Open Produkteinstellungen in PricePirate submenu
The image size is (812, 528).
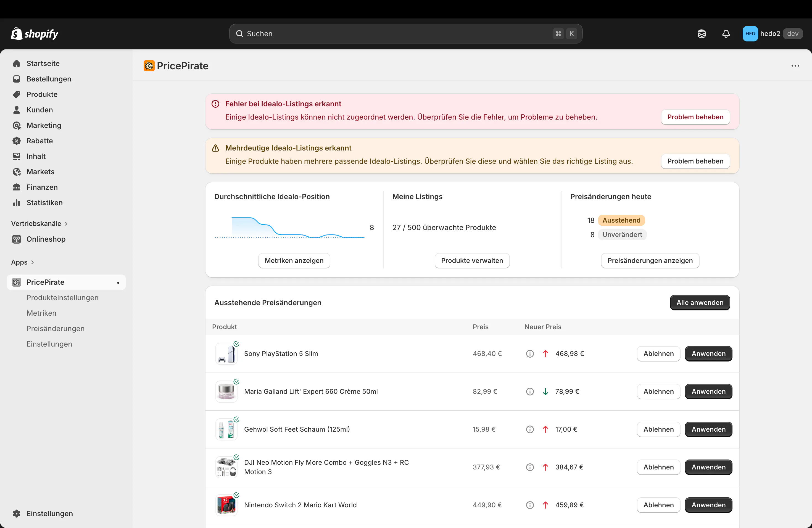click(x=62, y=298)
